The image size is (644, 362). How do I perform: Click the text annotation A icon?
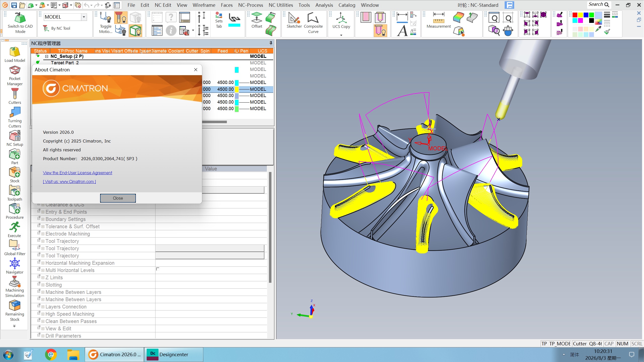coord(402,31)
